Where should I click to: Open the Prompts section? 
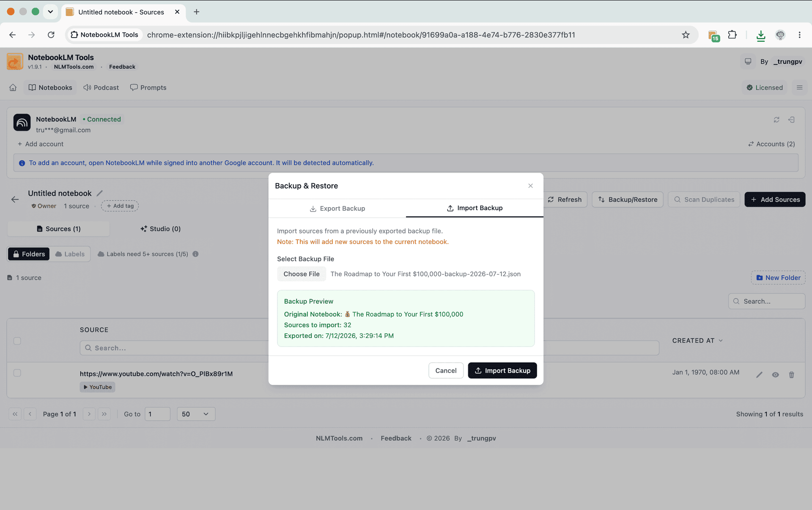click(x=148, y=88)
